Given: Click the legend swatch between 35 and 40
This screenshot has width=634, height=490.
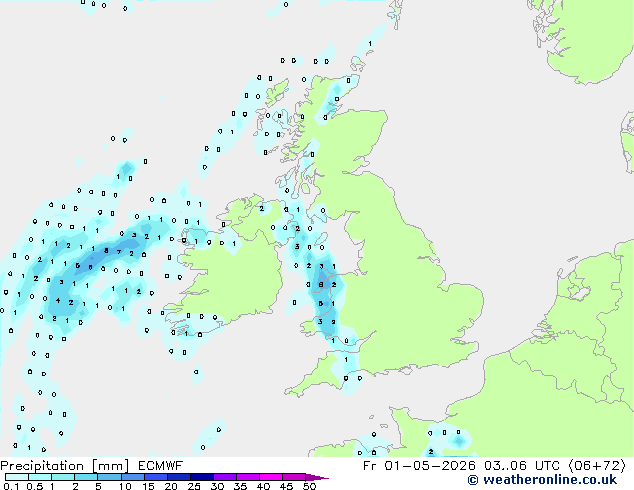Looking at the screenshot, I should point(247,477).
